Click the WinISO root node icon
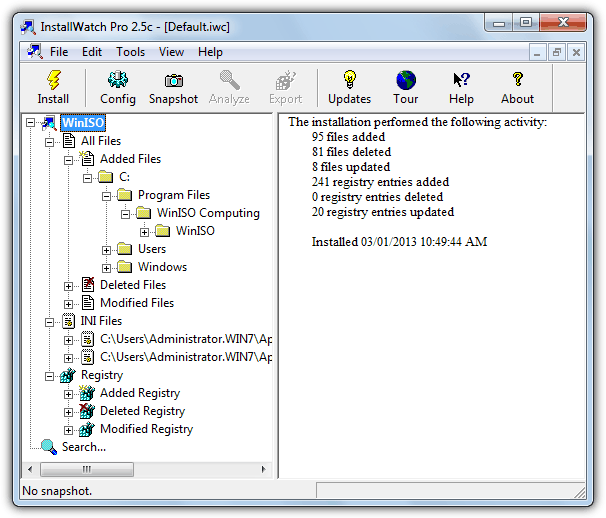The width and height of the screenshot is (606, 518). [49, 123]
